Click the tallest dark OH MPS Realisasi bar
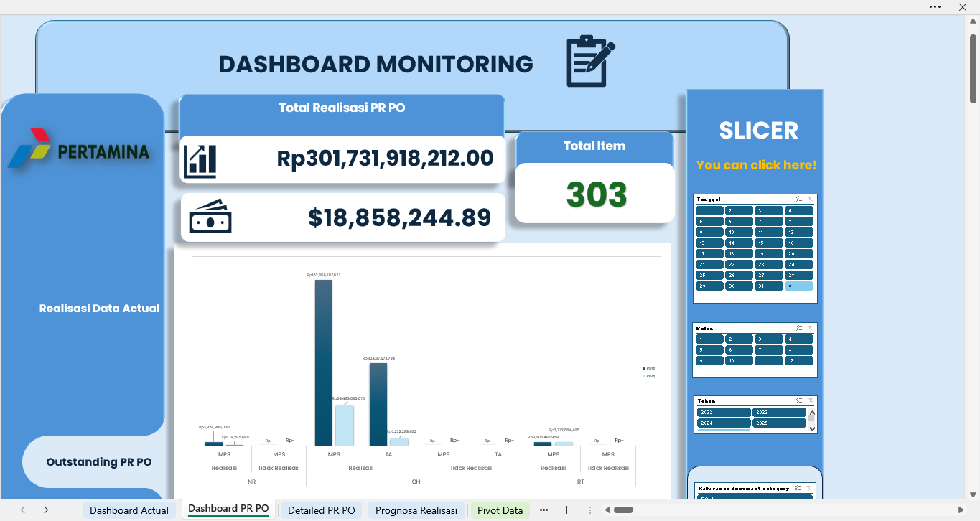Viewport: 980px width, 521px height. 323,362
